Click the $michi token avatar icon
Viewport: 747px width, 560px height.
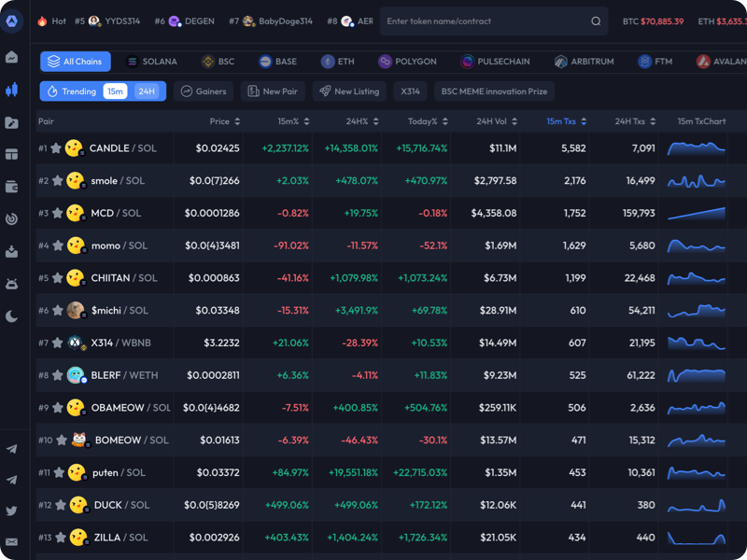(77, 311)
